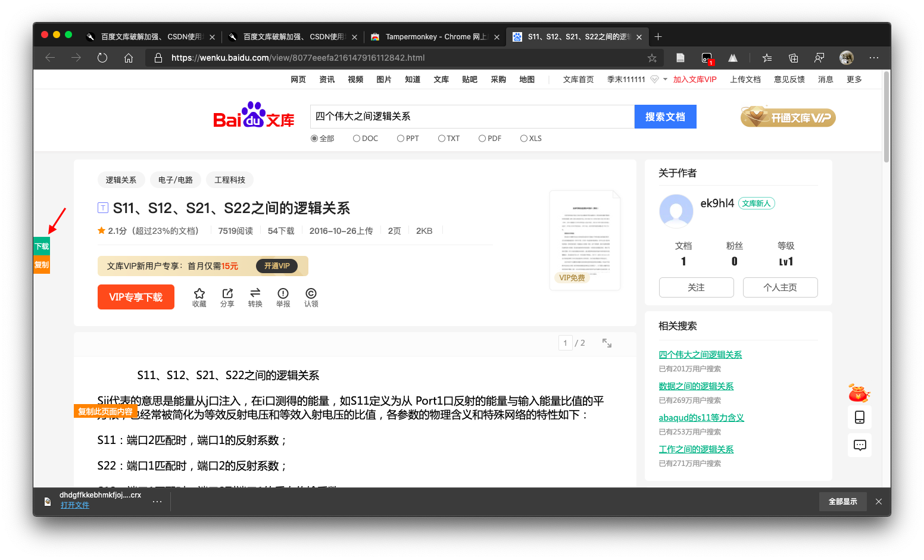This screenshot has height=560, width=924.
Task: Go back to previous page
Action: point(51,58)
